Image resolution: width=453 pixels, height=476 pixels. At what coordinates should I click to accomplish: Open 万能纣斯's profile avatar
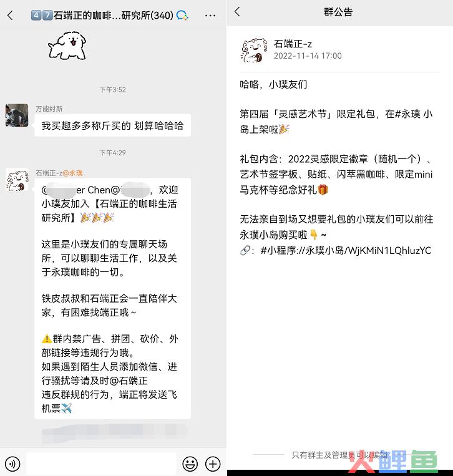tap(17, 115)
